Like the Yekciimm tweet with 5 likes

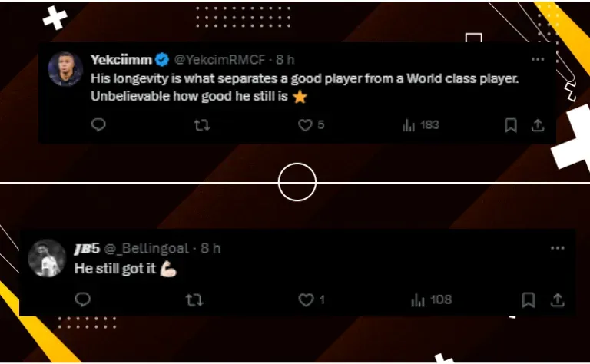coord(311,125)
